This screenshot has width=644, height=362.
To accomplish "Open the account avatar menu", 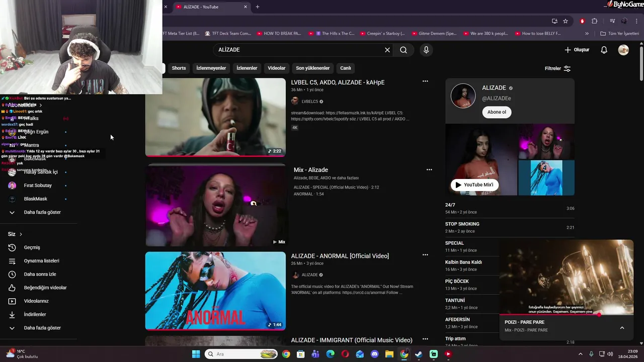I will [623, 50].
